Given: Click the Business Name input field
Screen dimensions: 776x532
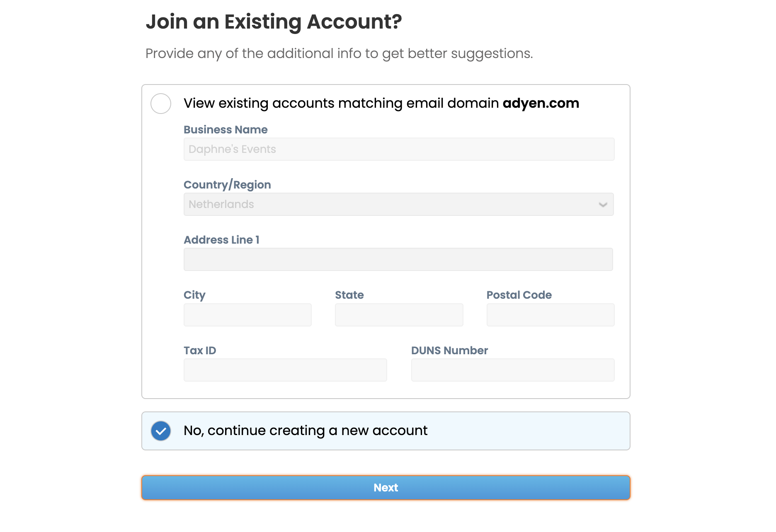Looking at the screenshot, I should tap(398, 149).
